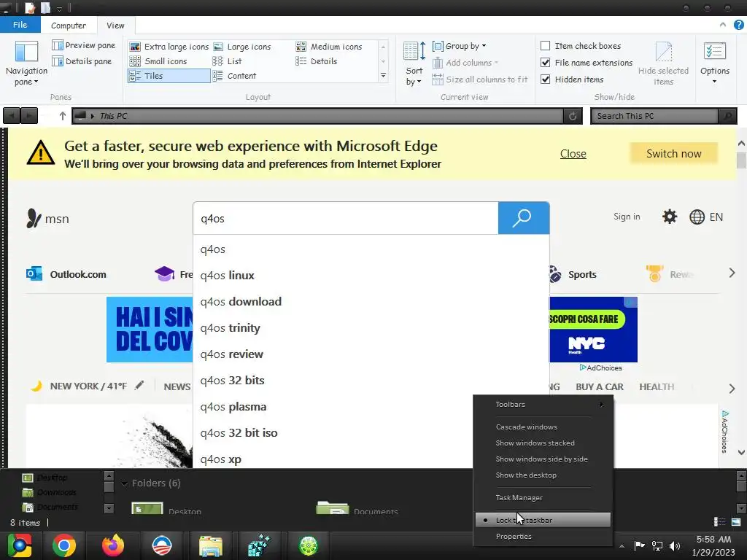
Task: Close the Microsoft Edge banner
Action: click(573, 154)
